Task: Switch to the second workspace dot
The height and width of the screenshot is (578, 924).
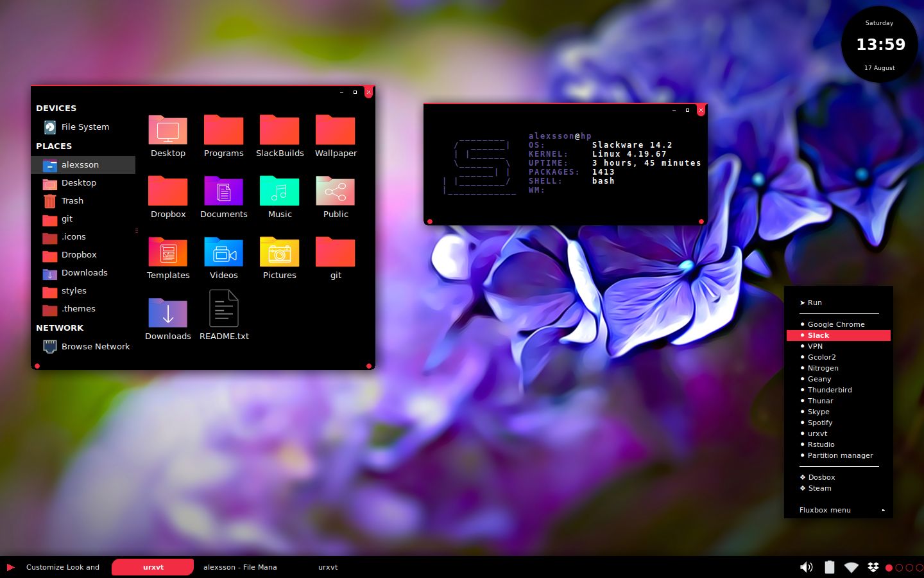Action: tap(900, 568)
